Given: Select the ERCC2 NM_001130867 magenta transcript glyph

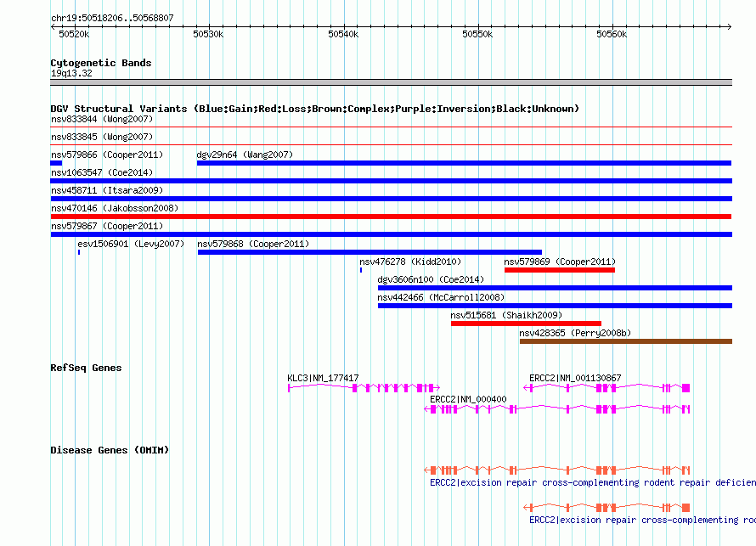Looking at the screenshot, I should point(607,388).
